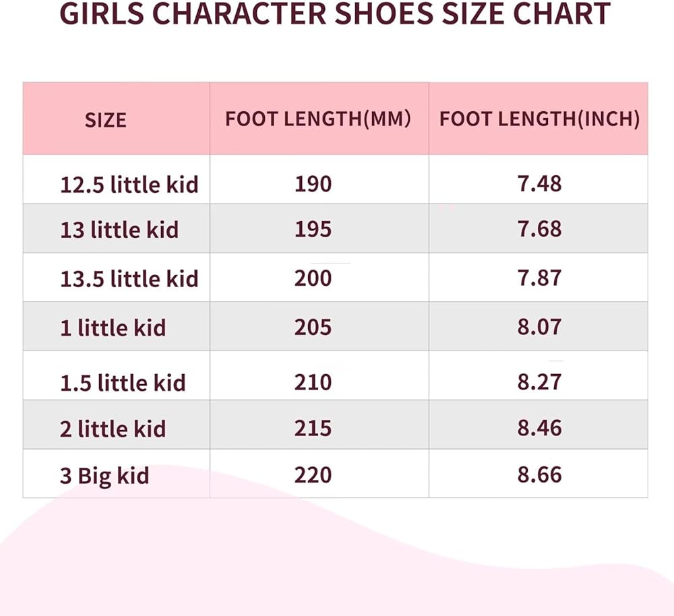Click the FOOT LENGTH(MM) column header

pyautogui.click(x=318, y=119)
